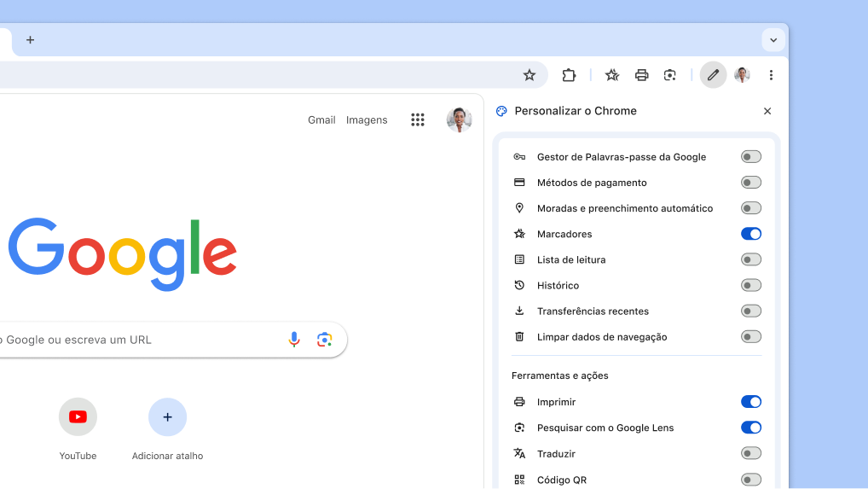Viewport: 868px width, 489px height.
Task: Open the Imagens link
Action: tap(367, 120)
